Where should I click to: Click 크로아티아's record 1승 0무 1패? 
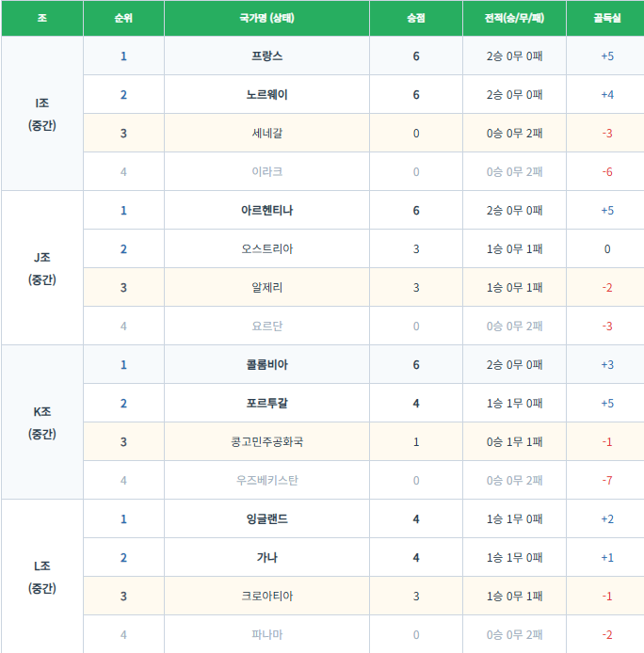tap(514, 596)
